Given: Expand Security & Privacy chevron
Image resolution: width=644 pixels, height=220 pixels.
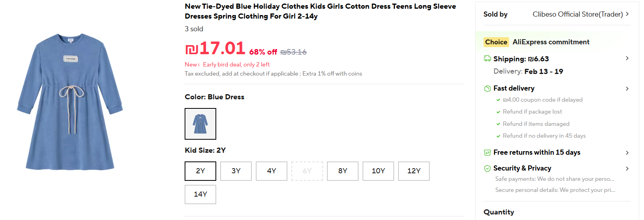Looking at the screenshot, I should [x=627, y=169].
